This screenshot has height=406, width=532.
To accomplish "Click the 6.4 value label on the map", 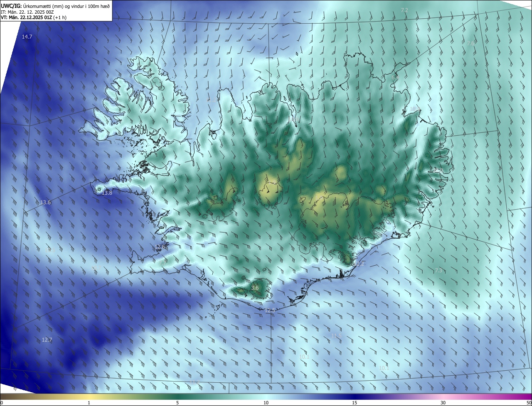I will click(x=395, y=77).
